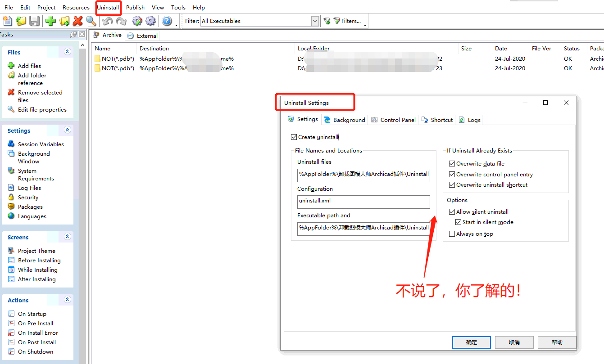Click the build gear icon in toolbar
This screenshot has width=604, height=364.
click(x=150, y=21)
